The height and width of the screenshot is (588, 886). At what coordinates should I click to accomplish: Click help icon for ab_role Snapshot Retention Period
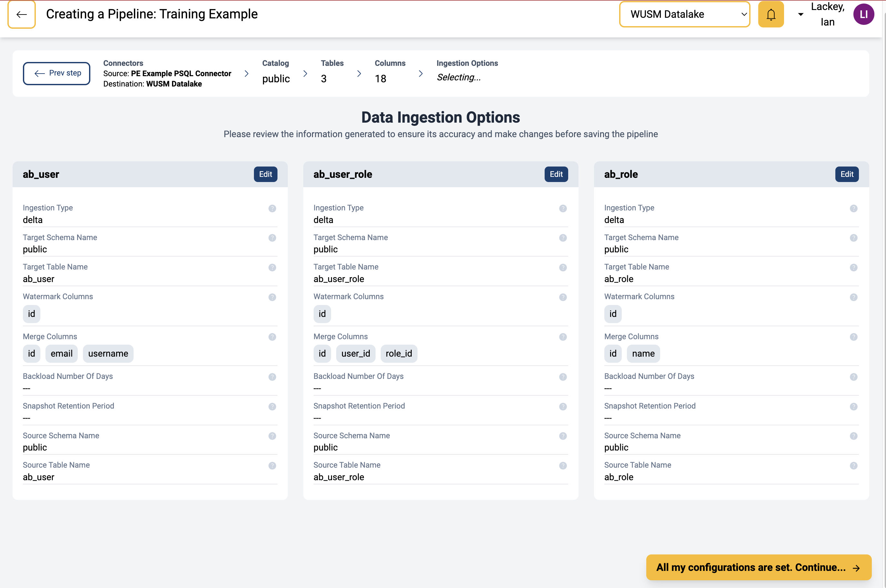[x=854, y=407]
